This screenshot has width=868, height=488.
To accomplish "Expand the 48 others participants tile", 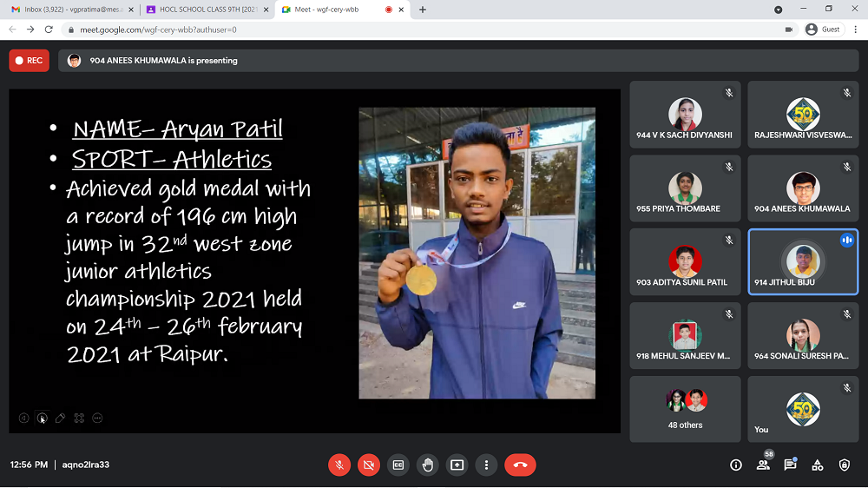I will point(685,408).
